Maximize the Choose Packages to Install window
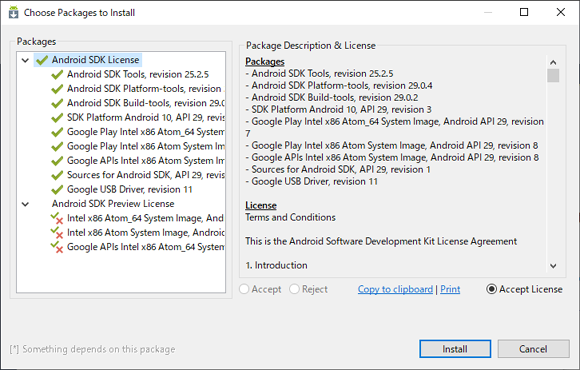580x370 pixels. click(524, 12)
